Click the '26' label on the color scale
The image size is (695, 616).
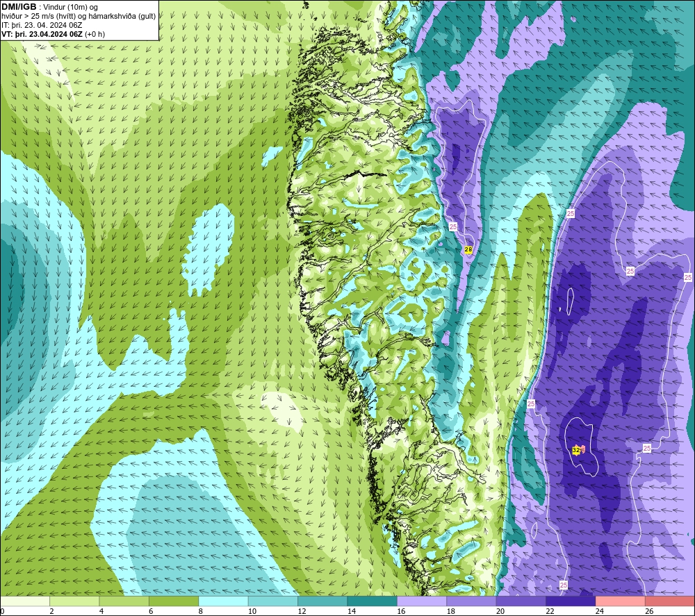coord(649,611)
